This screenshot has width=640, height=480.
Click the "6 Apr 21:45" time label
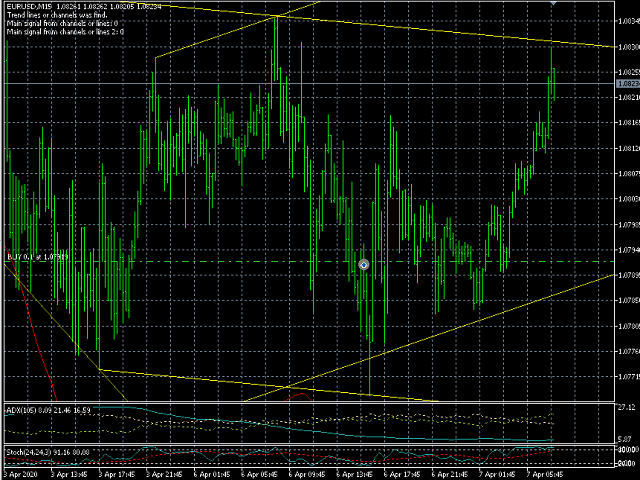449,475
